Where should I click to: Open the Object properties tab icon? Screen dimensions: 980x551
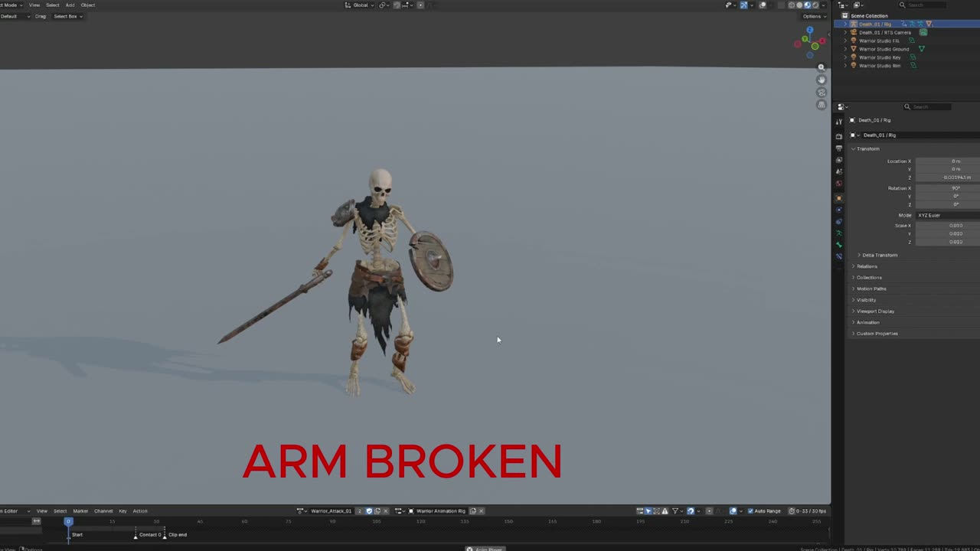pyautogui.click(x=839, y=198)
